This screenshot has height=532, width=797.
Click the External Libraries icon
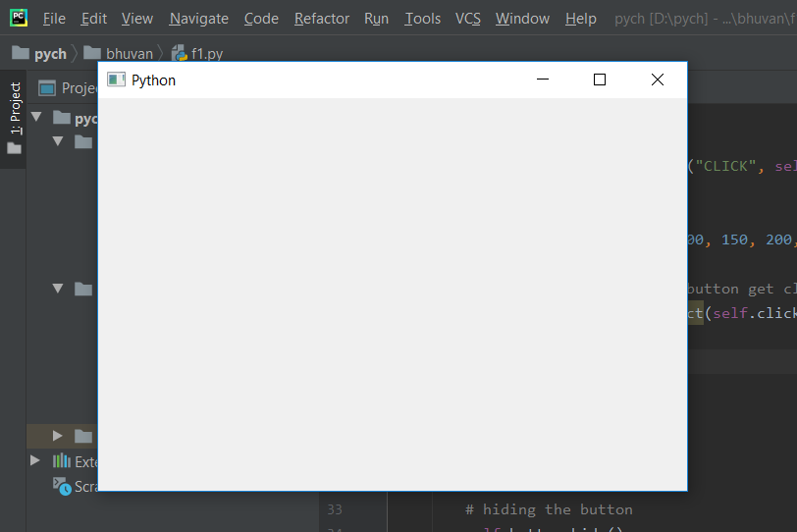point(62,461)
